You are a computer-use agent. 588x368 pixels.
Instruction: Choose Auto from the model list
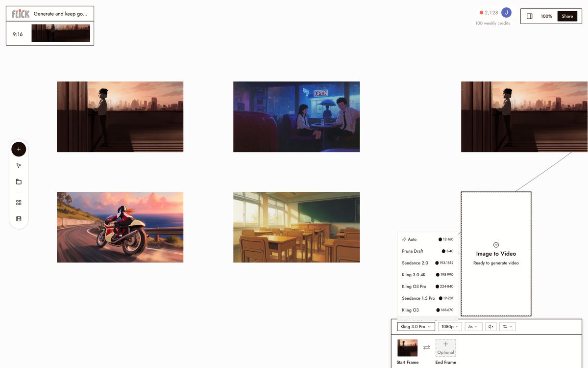[428, 239]
